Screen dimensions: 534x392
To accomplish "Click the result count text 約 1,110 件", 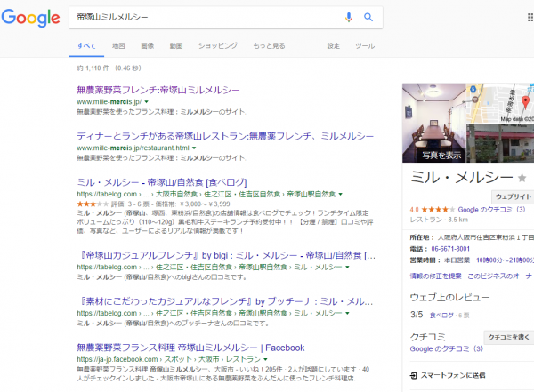I will (93, 68).
